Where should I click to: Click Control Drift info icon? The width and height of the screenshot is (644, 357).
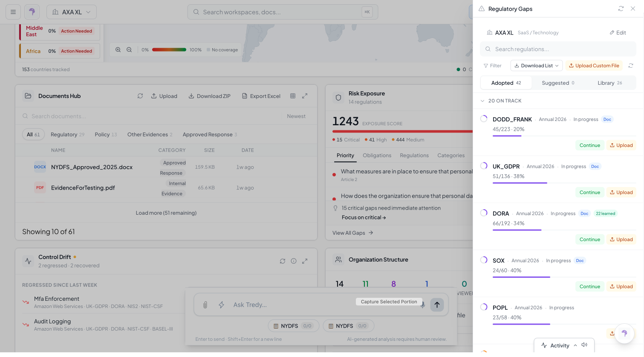[x=294, y=261]
